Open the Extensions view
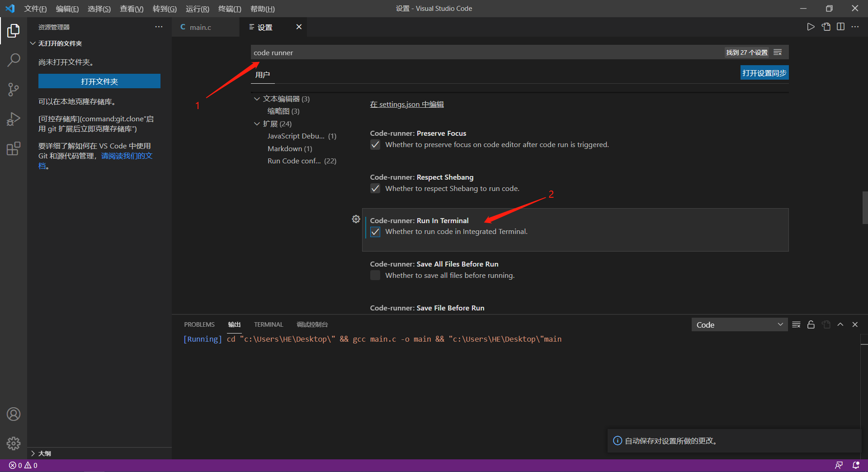This screenshot has width=868, height=472. (x=14, y=148)
